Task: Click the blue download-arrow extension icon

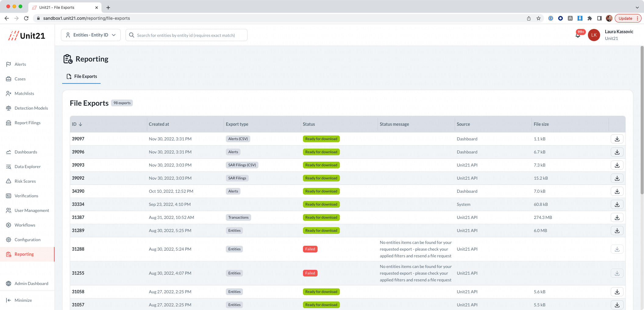Action: tap(580, 18)
